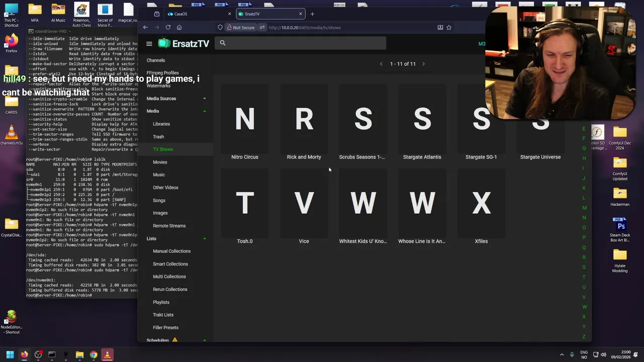Click the Not Secure badge
Image resolution: width=644 pixels, height=362 pixels.
point(241,28)
